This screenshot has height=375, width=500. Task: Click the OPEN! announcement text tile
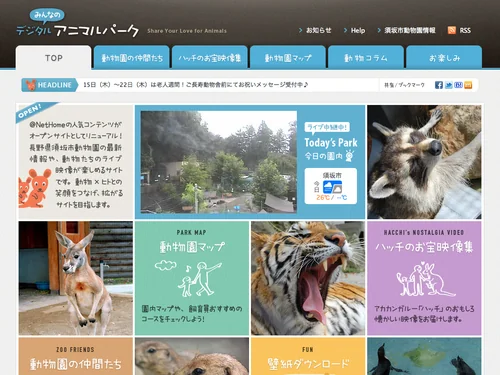76,162
